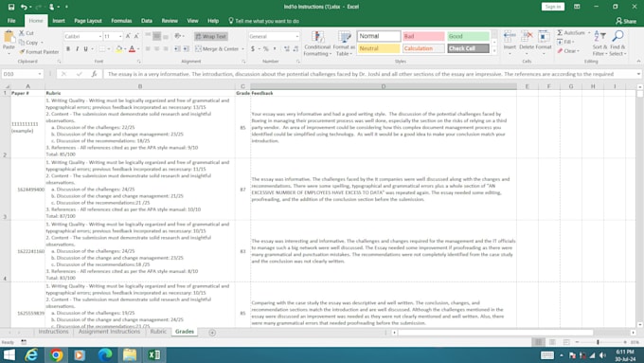Expand the formula bar

pos(638,74)
